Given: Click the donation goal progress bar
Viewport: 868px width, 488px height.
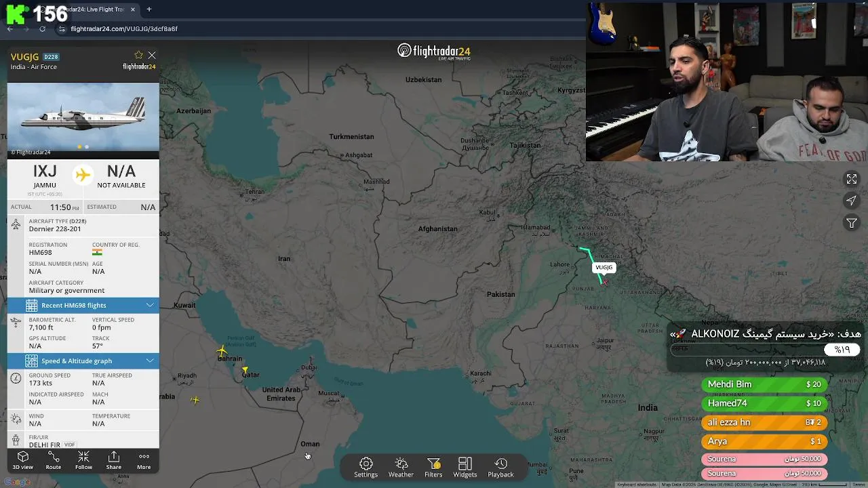Looking at the screenshot, I should point(765,350).
